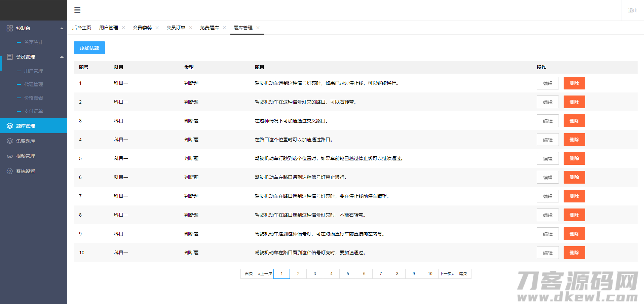Screen dimensions: 644x304
Task: Delete question number 4
Action: point(574,140)
